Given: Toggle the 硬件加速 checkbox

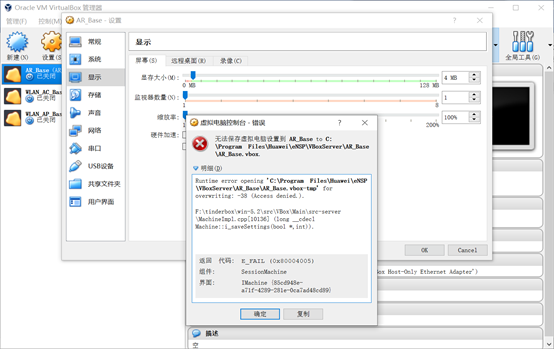Looking at the screenshot, I should [184, 135].
